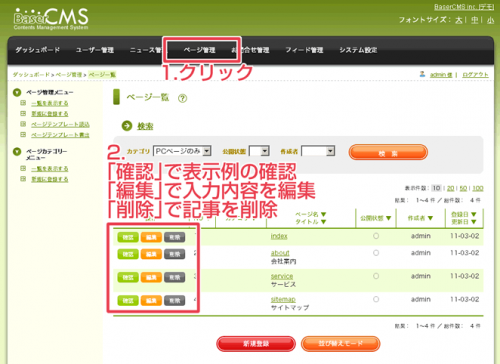
Task: Click the BaserCMS logo
Action: pos(51,19)
